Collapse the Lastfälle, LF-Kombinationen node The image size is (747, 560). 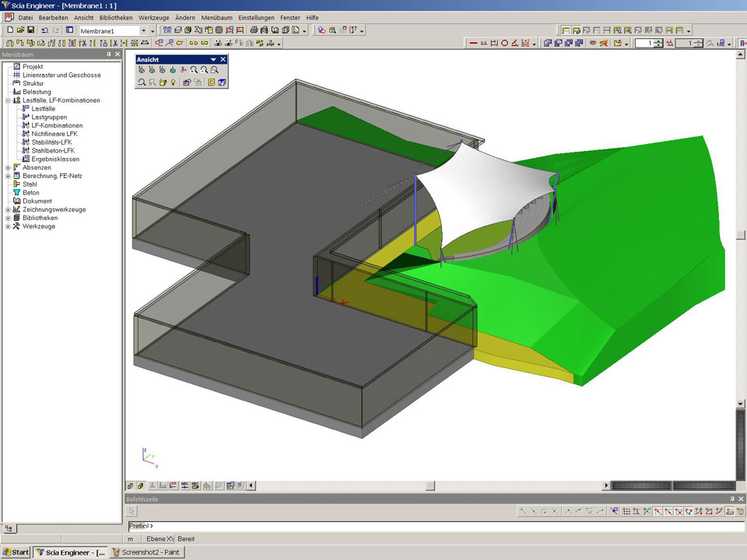[8, 100]
